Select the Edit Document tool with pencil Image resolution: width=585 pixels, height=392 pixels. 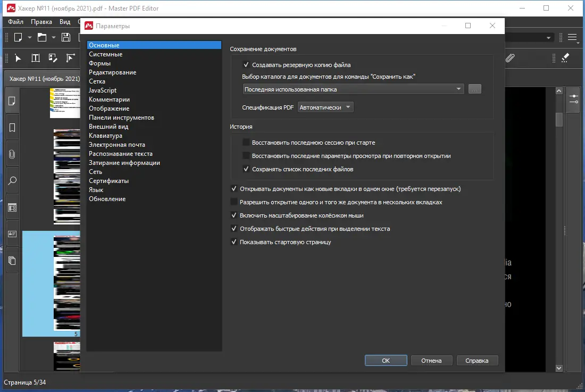click(53, 58)
